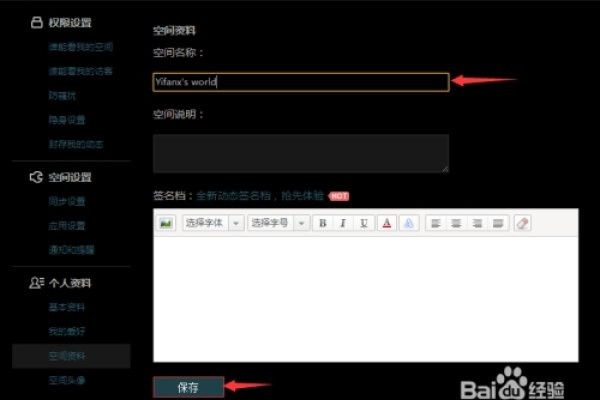Clear formatting with the eraser icon
Viewport: 600px width, 400px height.
click(522, 223)
